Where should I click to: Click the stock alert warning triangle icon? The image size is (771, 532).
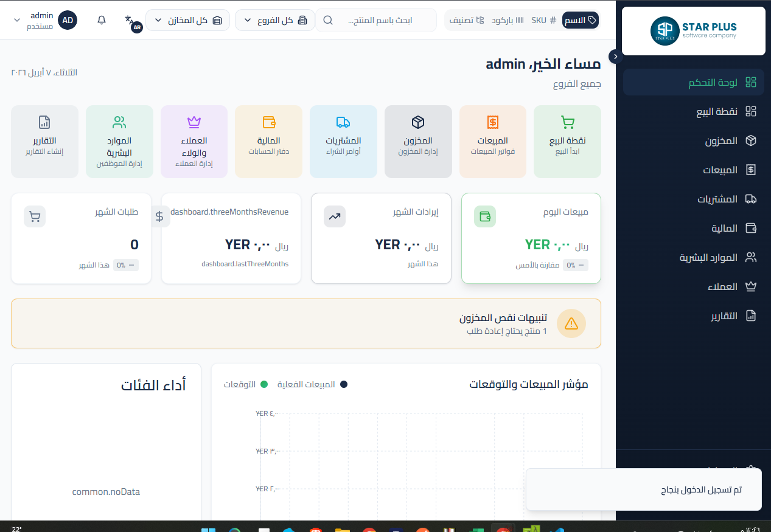coord(571,323)
